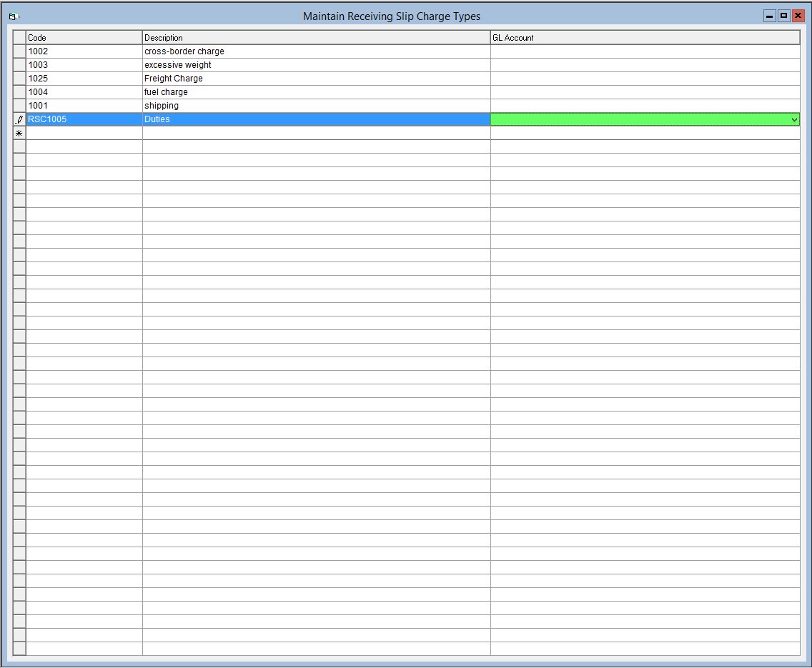Viewport: 812px width, 668px height.
Task: Minimize the Maintain Receiving Slip Charge Types window
Action: (x=770, y=16)
